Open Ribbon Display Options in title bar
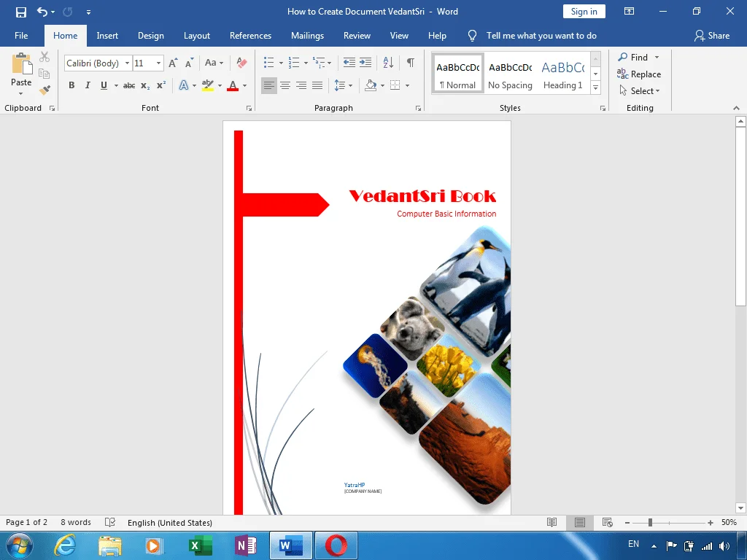 [630, 12]
